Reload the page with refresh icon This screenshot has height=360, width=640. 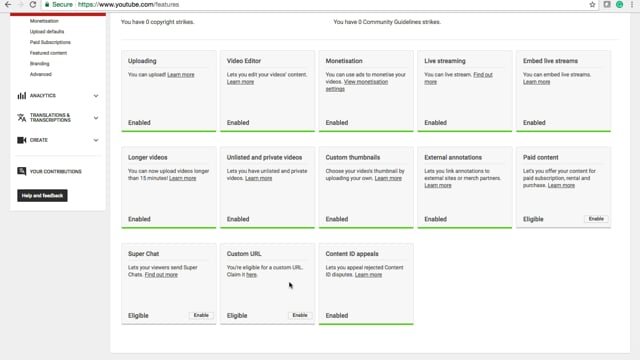33,4
